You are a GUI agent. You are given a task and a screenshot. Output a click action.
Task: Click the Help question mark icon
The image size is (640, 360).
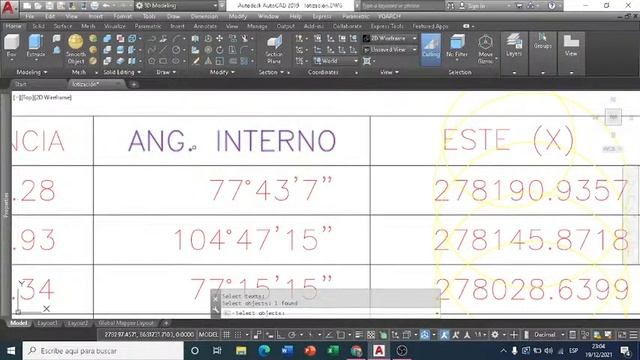click(551, 6)
